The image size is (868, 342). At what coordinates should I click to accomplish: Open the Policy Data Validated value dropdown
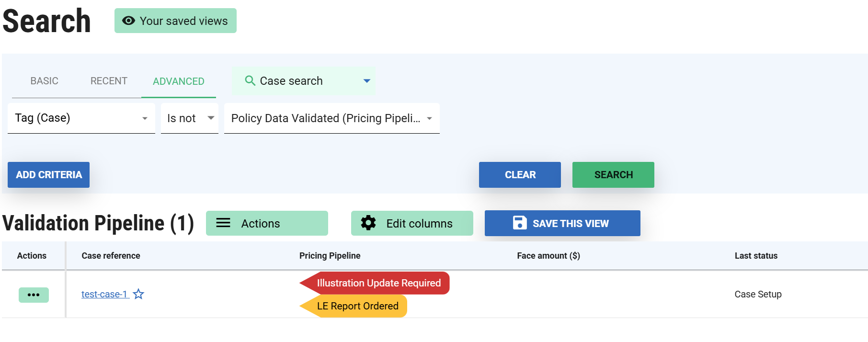click(x=429, y=118)
